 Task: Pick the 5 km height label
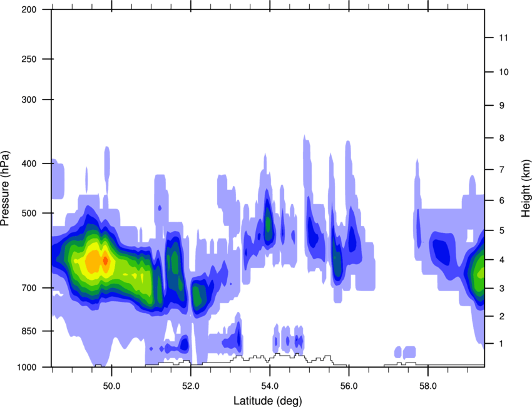click(x=501, y=230)
